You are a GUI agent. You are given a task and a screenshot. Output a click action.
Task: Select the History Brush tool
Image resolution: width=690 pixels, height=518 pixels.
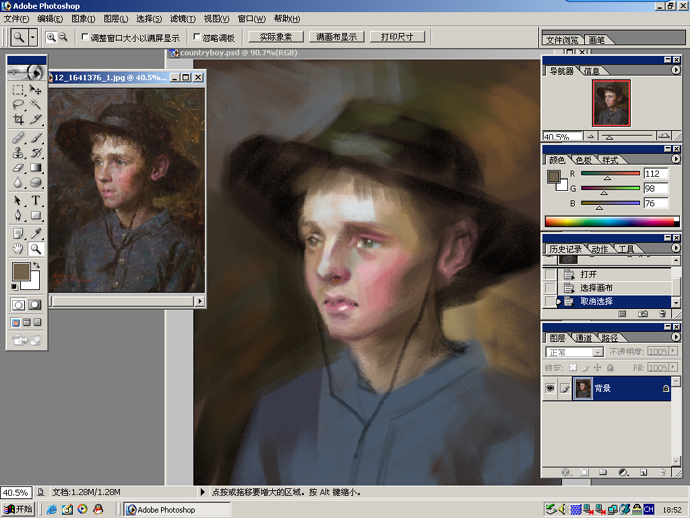pyautogui.click(x=36, y=153)
